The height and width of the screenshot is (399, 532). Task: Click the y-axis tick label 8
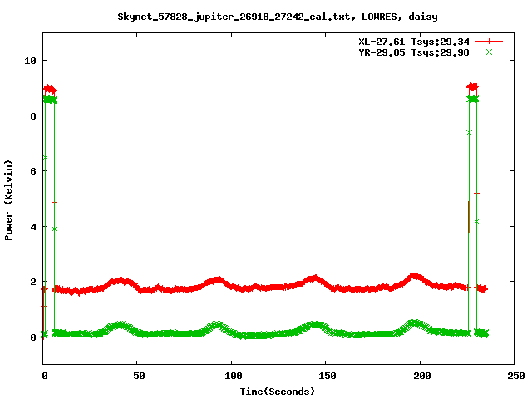[x=33, y=116]
